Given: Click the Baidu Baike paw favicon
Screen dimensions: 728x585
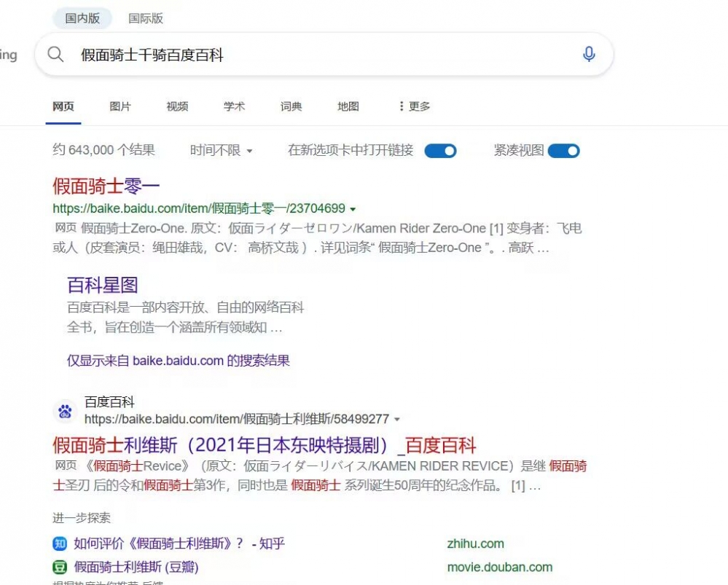Looking at the screenshot, I should (x=65, y=411).
